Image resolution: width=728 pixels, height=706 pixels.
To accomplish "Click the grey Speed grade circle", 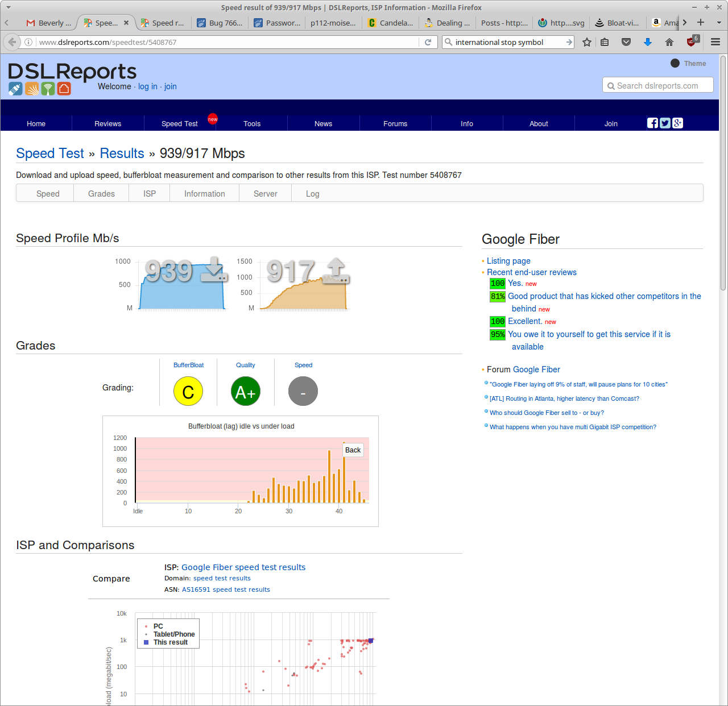I will [x=303, y=391].
